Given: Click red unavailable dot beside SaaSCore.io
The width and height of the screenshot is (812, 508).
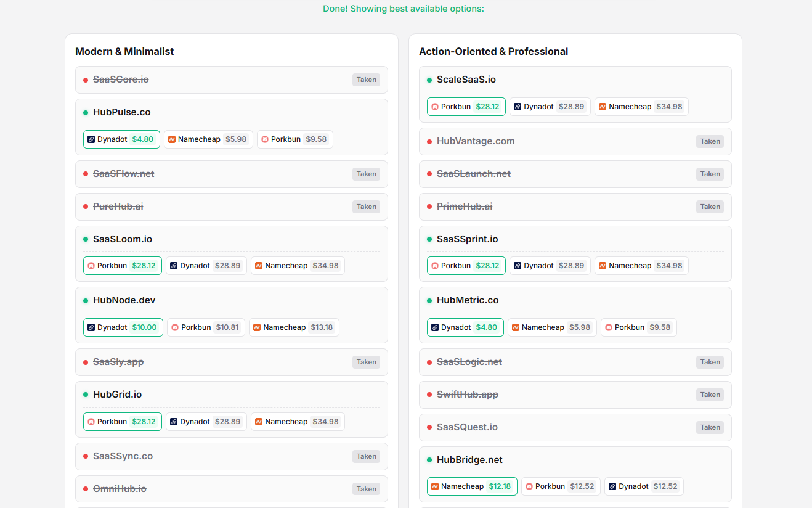Looking at the screenshot, I should 86,80.
